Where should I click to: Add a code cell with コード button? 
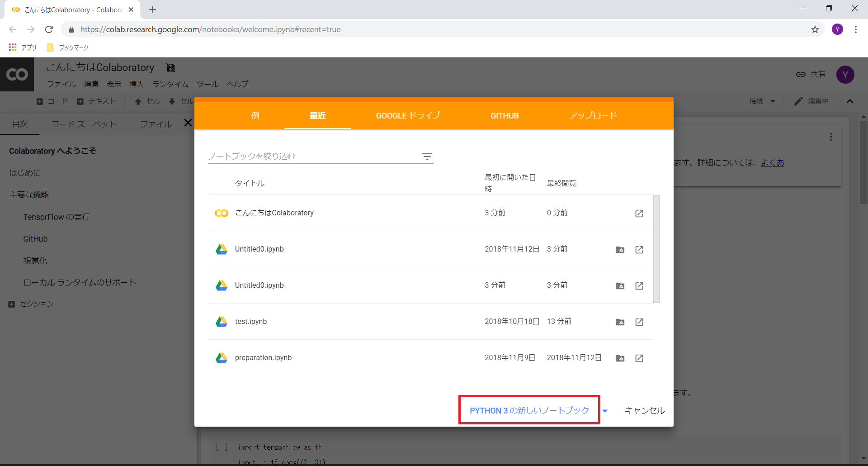[x=52, y=101]
